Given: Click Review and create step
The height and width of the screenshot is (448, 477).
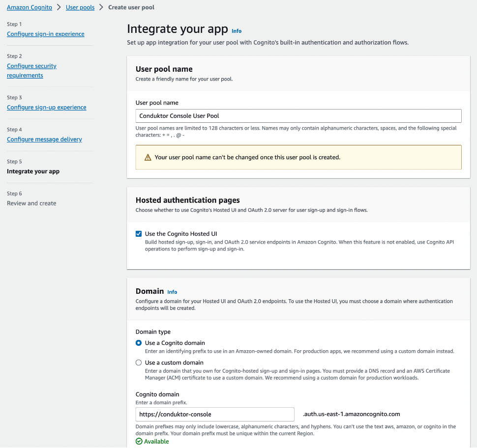Looking at the screenshot, I should coord(31,203).
